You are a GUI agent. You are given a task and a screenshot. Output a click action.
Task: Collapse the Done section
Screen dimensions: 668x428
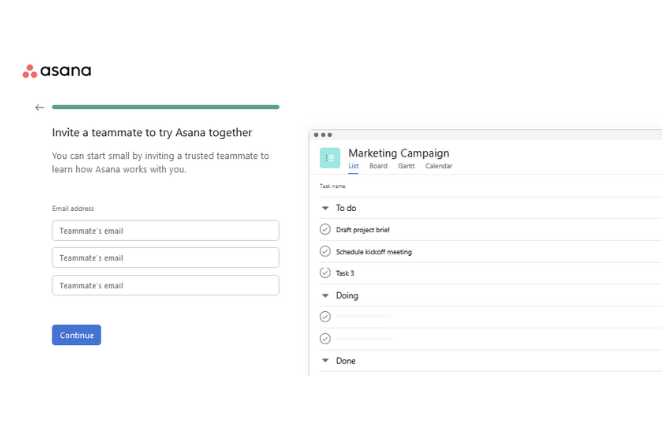pos(325,361)
